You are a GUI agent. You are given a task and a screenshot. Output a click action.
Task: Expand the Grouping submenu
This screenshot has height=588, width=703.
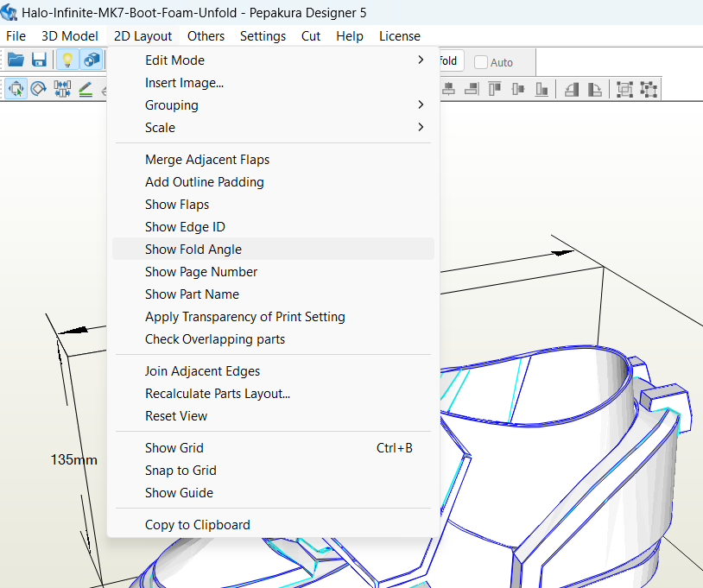273,104
